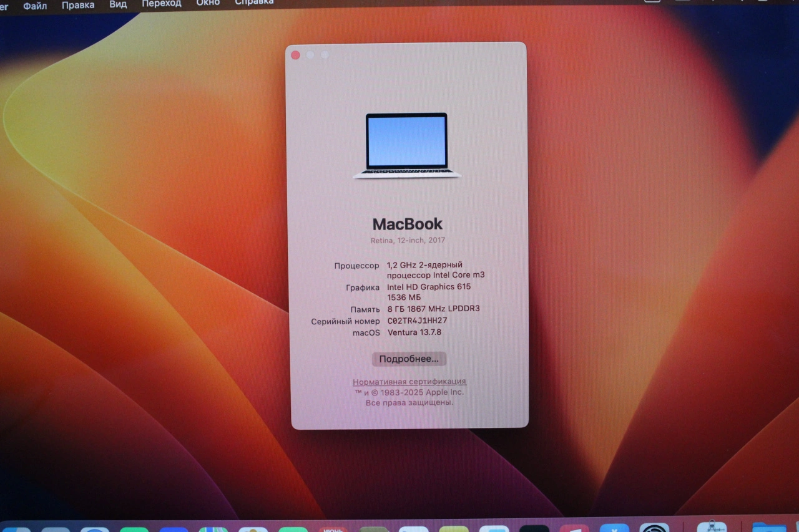This screenshot has width=799, height=532.
Task: Select the 8 ГБ 1867 MHz LPDDR3 value
Action: pos(433,309)
